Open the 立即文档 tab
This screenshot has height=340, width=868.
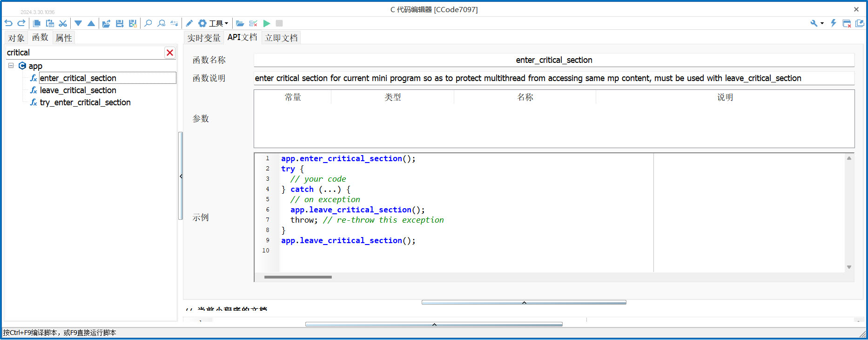[x=281, y=38]
